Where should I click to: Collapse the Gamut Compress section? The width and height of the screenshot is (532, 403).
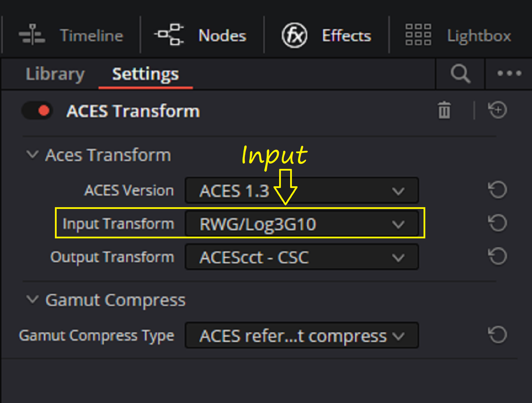click(33, 300)
